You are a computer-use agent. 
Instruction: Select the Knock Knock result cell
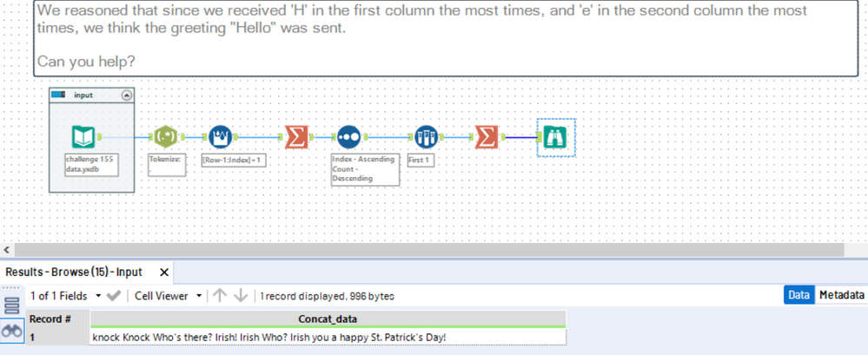[x=328, y=336]
